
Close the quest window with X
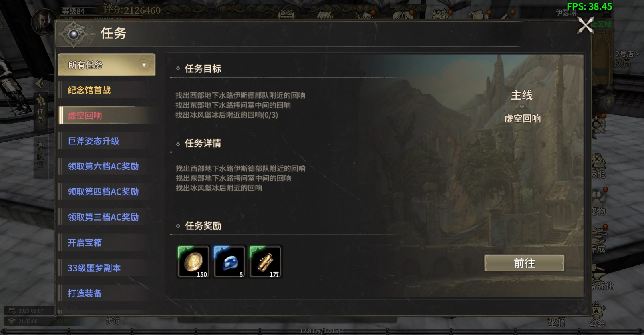coord(586,26)
